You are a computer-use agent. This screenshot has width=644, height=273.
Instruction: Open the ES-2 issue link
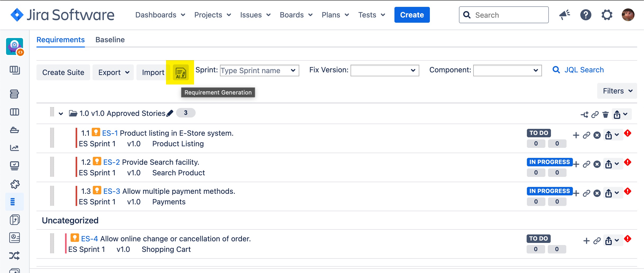111,162
